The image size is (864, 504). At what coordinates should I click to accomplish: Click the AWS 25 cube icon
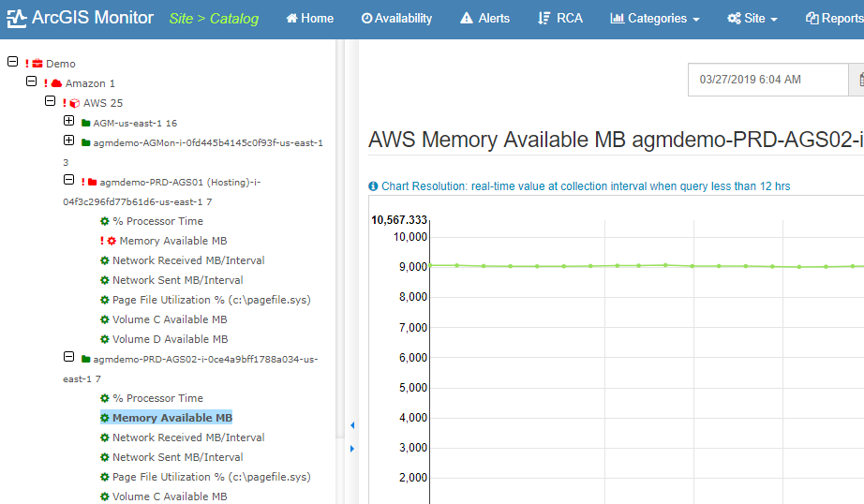tap(74, 103)
